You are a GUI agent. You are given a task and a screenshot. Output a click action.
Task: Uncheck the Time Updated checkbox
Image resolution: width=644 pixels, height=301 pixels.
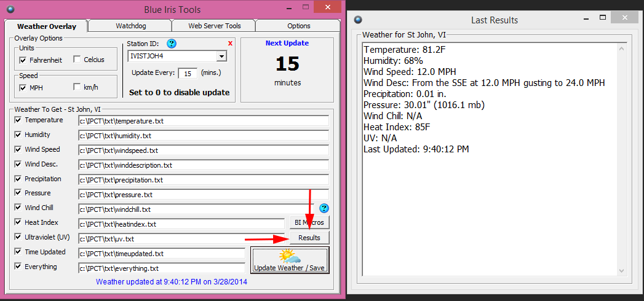coord(18,252)
